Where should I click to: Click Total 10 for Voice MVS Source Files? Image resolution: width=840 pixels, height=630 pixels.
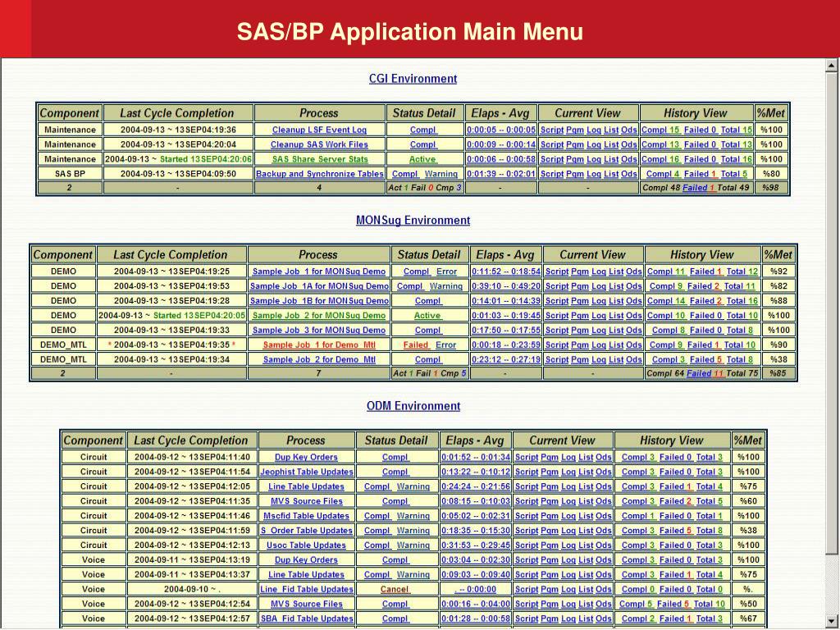coord(710,604)
